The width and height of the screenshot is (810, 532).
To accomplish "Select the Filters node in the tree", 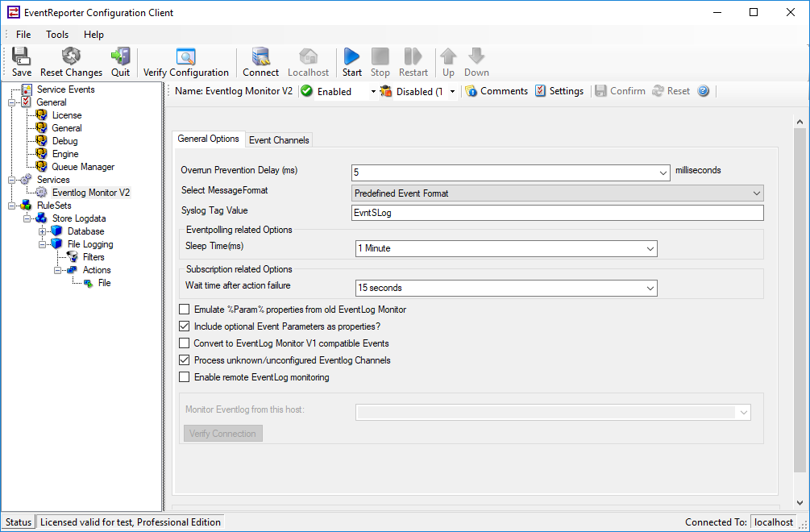I will [x=93, y=257].
